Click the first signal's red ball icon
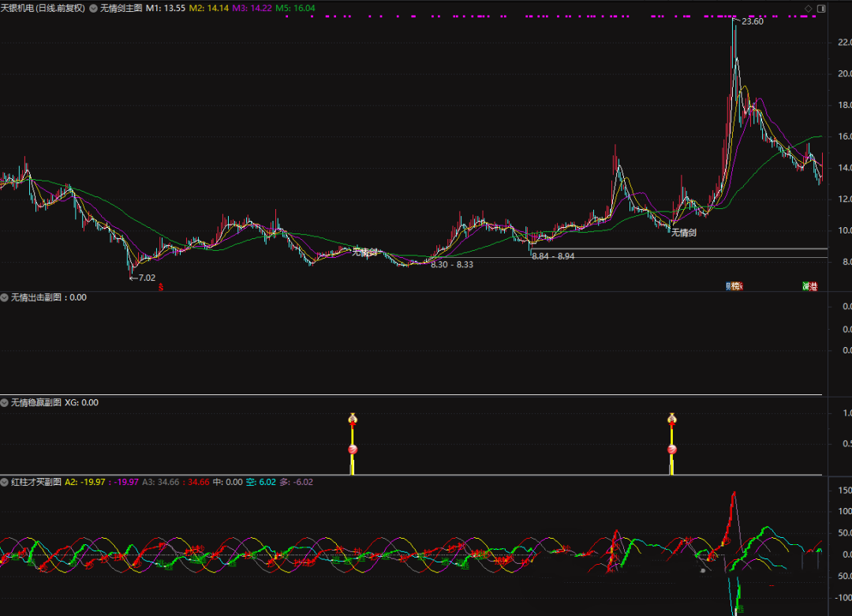 [353, 450]
